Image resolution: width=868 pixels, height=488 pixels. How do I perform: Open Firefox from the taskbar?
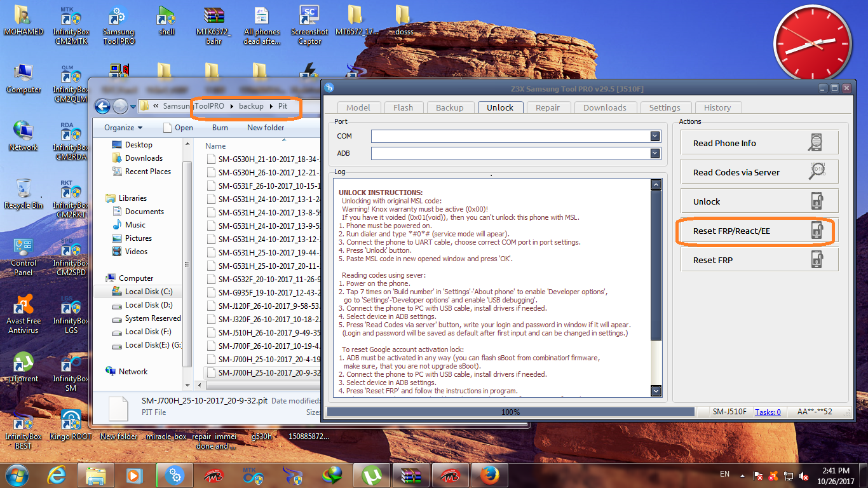pyautogui.click(x=489, y=475)
